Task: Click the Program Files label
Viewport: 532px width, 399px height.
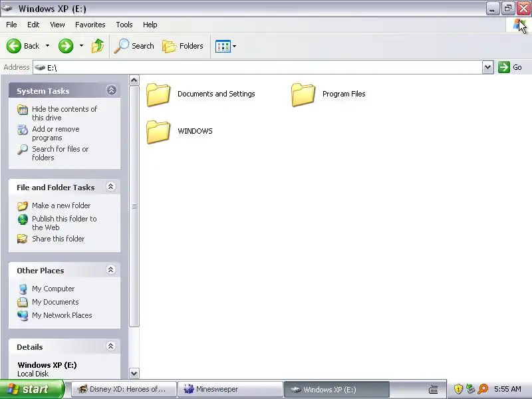Action: [344, 94]
